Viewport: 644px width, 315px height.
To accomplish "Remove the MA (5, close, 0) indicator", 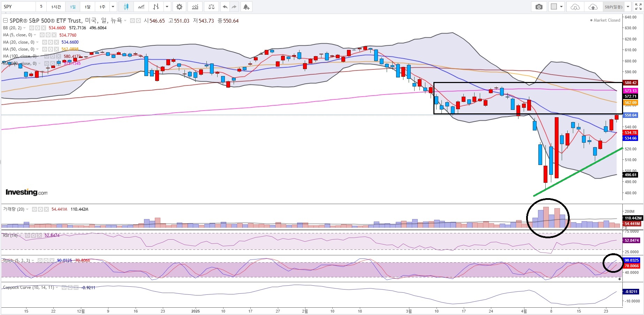I will tap(54, 35).
